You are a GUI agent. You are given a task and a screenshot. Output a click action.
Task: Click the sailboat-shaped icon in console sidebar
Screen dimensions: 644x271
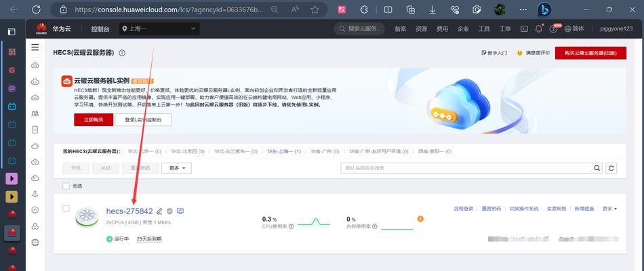[x=35, y=194]
